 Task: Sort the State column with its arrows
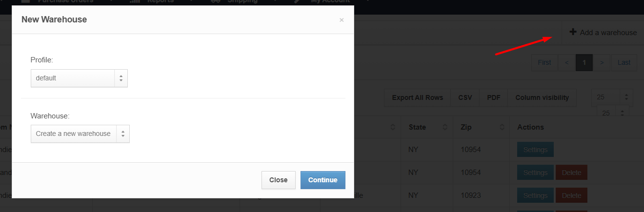pyautogui.click(x=445, y=127)
